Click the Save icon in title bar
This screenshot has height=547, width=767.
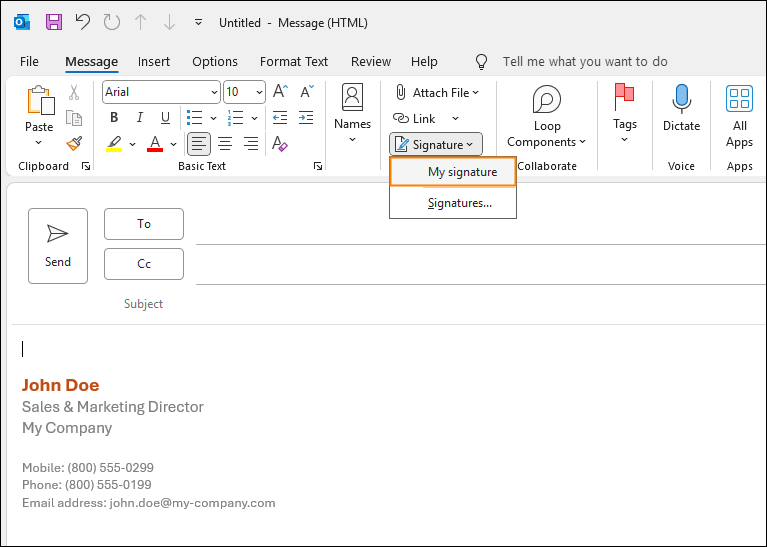pyautogui.click(x=54, y=23)
